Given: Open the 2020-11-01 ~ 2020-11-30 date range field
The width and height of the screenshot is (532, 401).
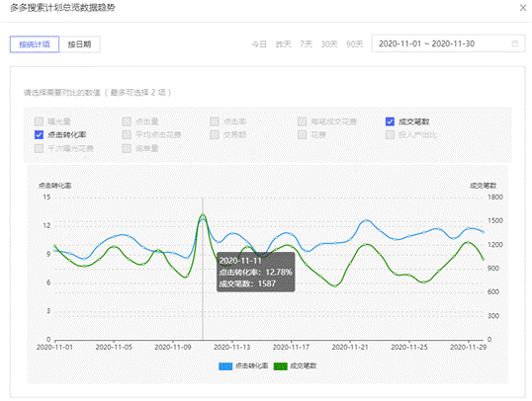Looking at the screenshot, I should [x=448, y=43].
